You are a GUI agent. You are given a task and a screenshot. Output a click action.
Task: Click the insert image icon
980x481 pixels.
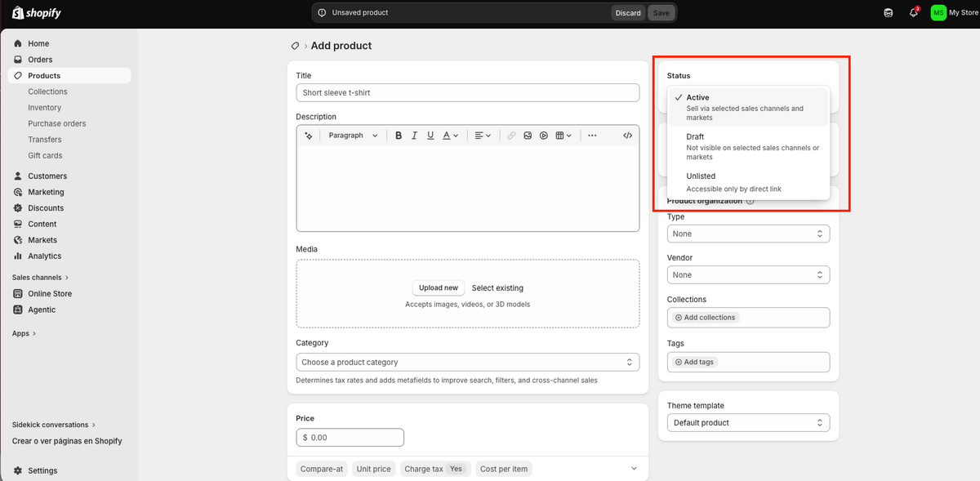pyautogui.click(x=528, y=136)
